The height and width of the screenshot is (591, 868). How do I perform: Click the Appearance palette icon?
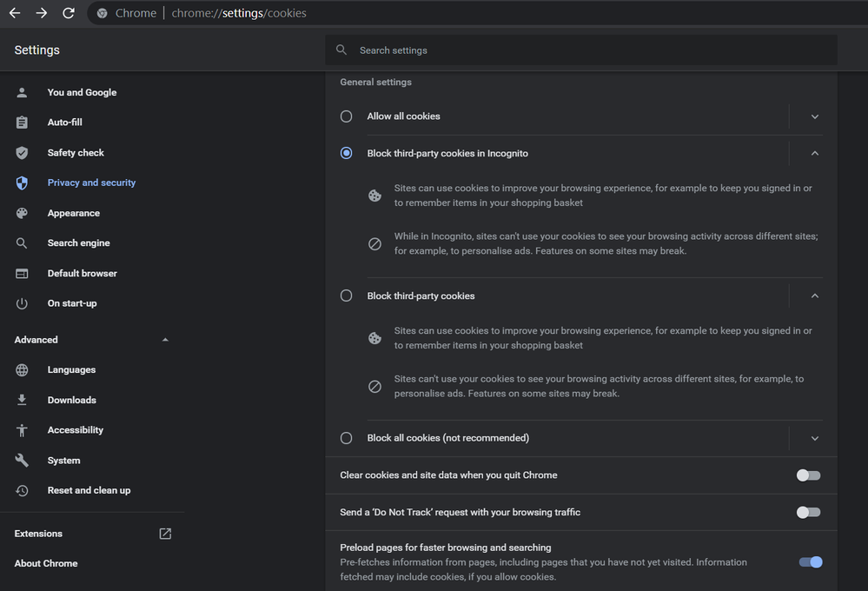[23, 213]
